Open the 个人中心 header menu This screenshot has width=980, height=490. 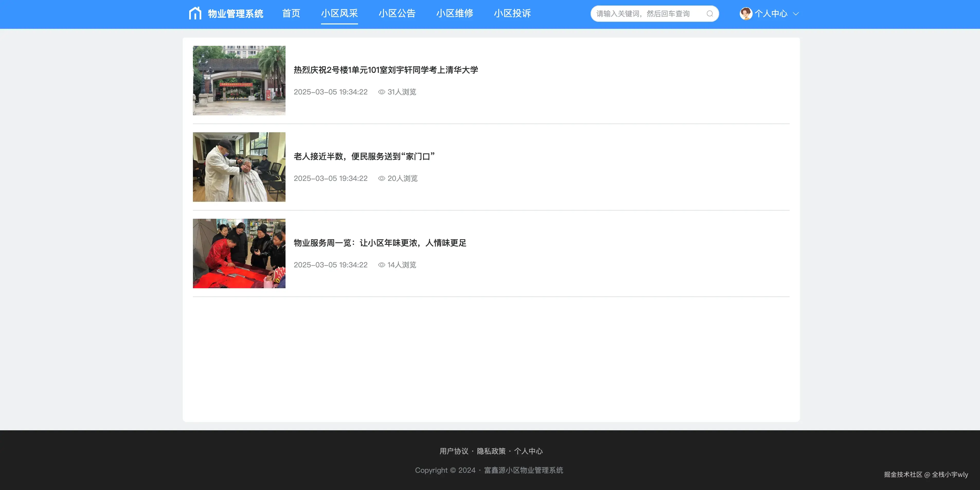tap(771, 14)
